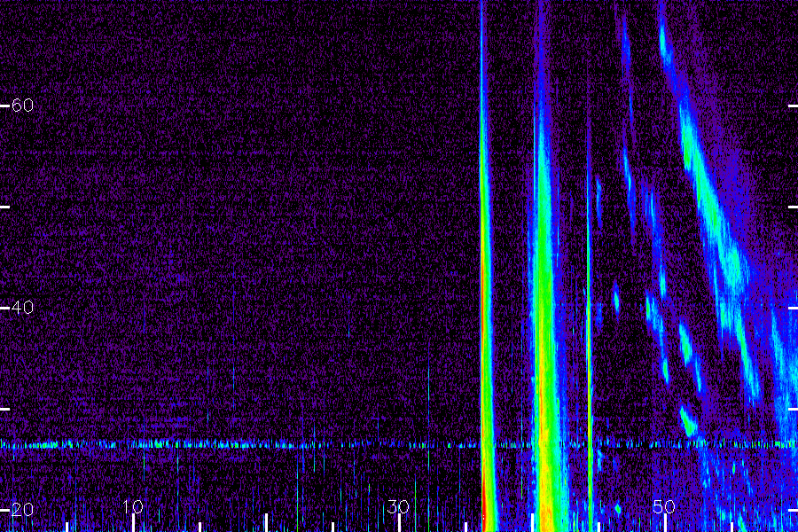Image resolution: width=798 pixels, height=532 pixels.
Task: Click the "50" time axis label
Action: [663, 506]
